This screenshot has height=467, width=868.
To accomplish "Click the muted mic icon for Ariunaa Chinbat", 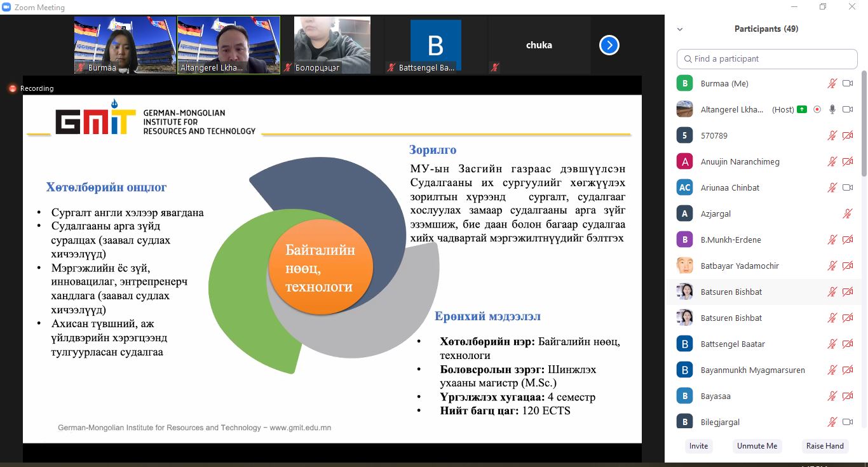I will point(832,187).
